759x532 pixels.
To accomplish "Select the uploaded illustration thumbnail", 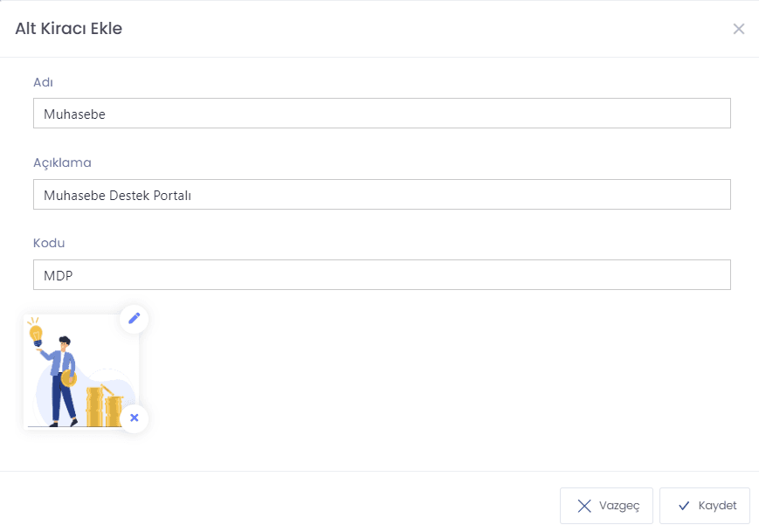I will pos(81,372).
